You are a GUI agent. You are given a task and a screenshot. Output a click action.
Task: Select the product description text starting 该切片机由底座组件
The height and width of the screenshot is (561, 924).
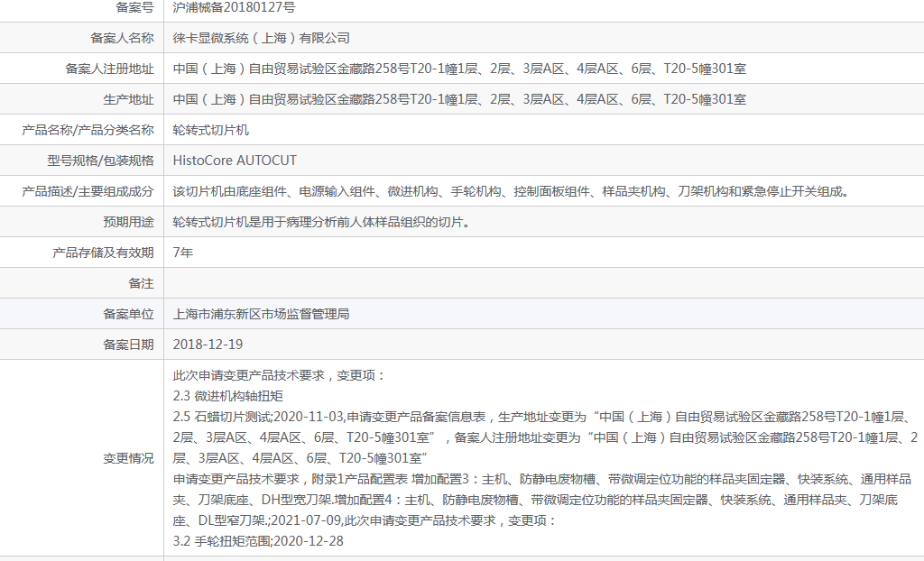[512, 191]
